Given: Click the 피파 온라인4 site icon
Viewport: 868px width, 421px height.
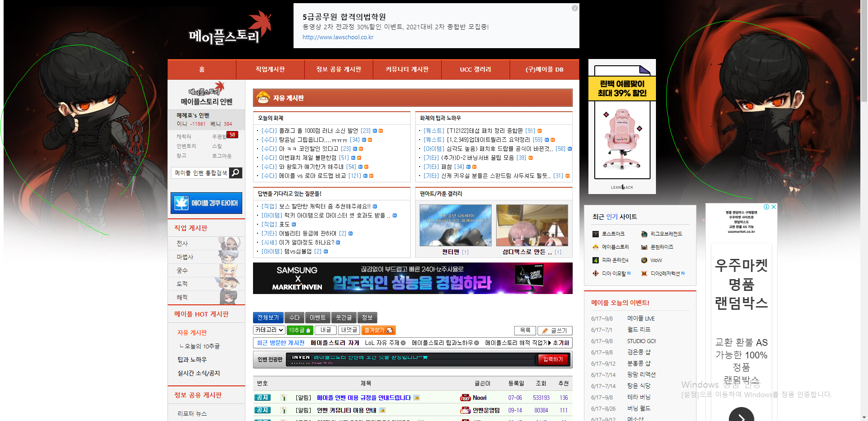Looking at the screenshot, I should point(595,260).
